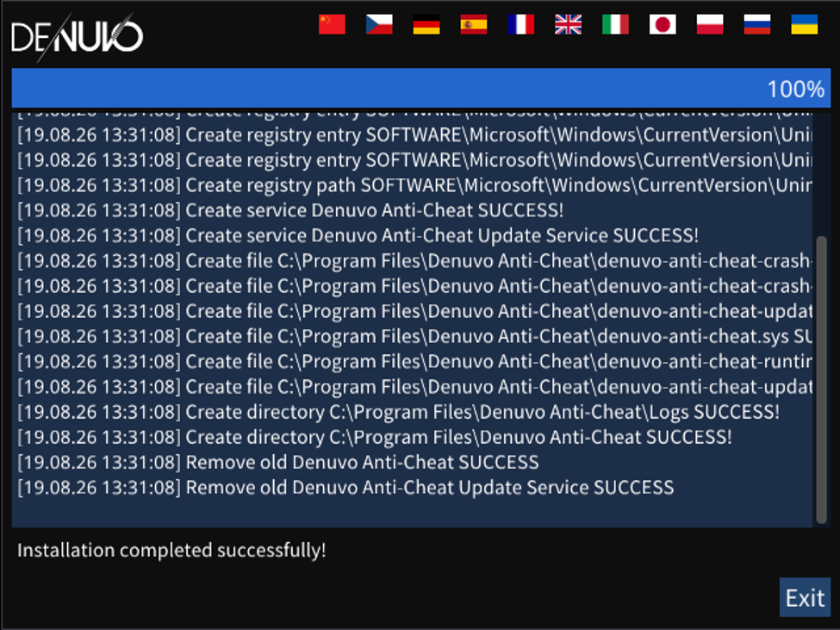Select the Chinese flag language icon
Viewport: 840px width, 630px height.
[x=332, y=24]
